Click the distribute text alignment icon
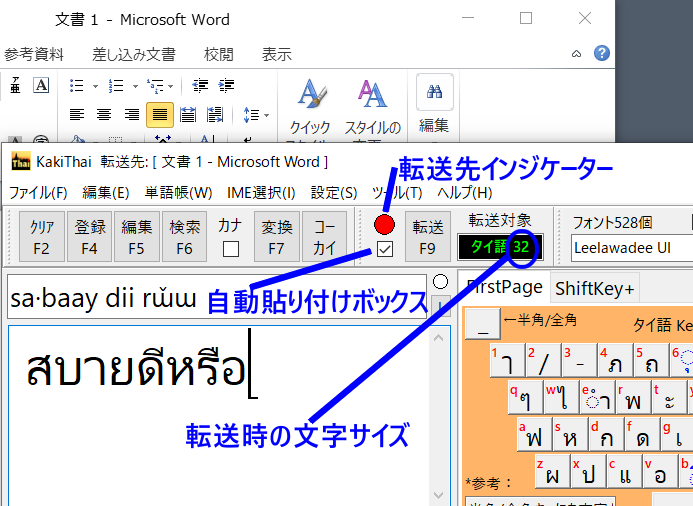 (188, 115)
